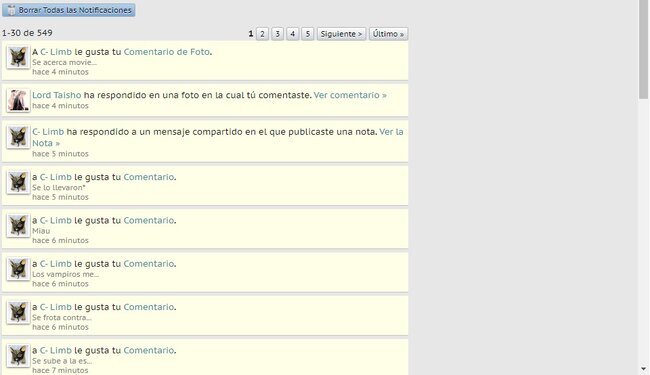Click C-Limb avatar beside 'Se frota contra...' notification

[18, 312]
